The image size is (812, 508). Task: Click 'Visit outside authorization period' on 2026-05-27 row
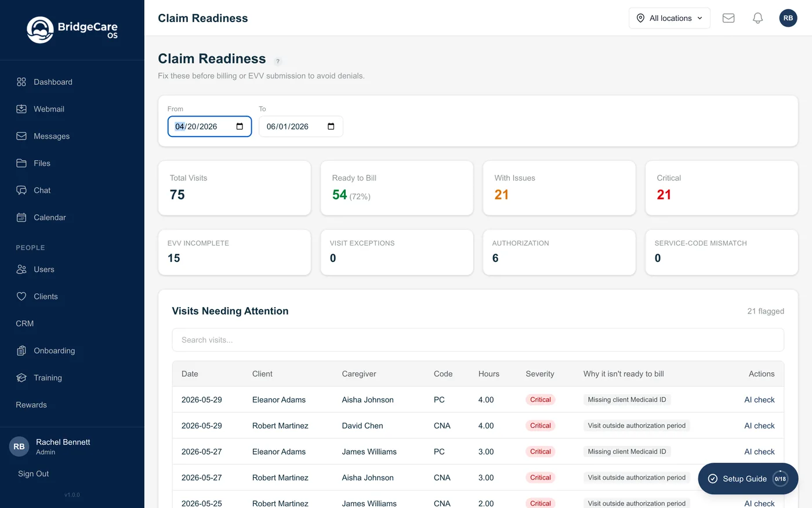click(637, 477)
